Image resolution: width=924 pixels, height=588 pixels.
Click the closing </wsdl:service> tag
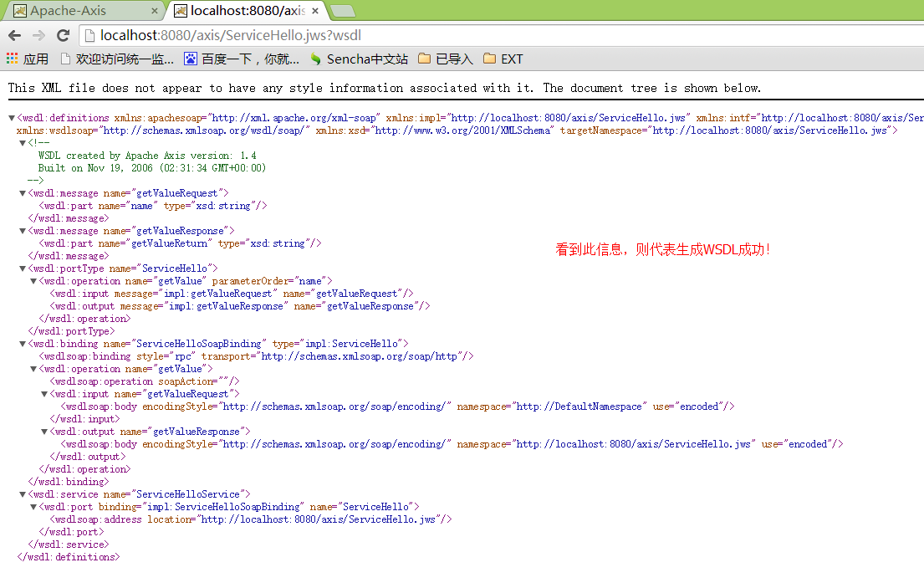[x=69, y=545]
